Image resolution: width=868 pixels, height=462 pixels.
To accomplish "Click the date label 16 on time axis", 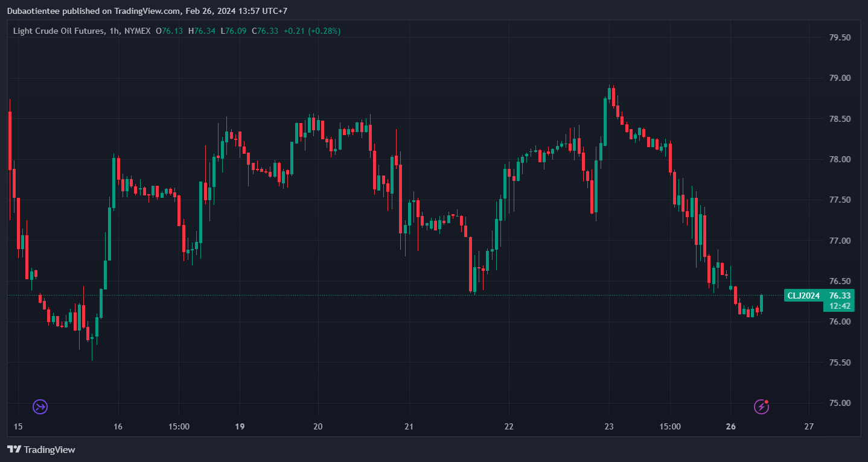I will (x=118, y=426).
